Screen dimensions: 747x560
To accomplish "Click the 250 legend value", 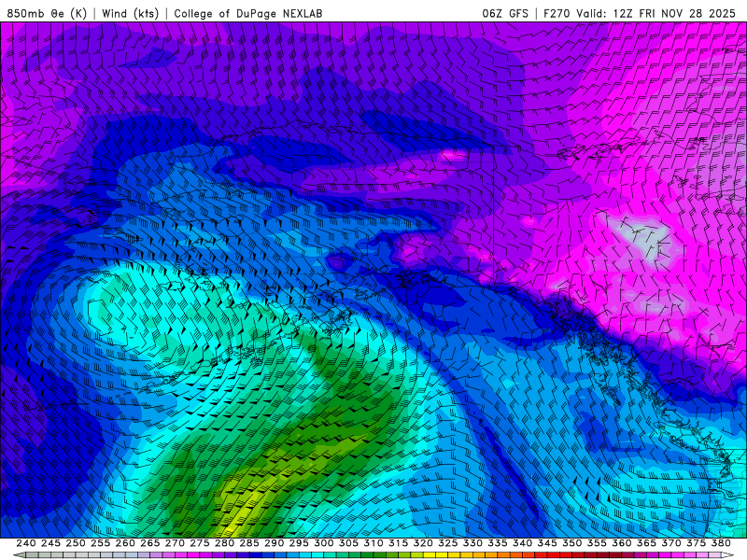I will (76, 543).
